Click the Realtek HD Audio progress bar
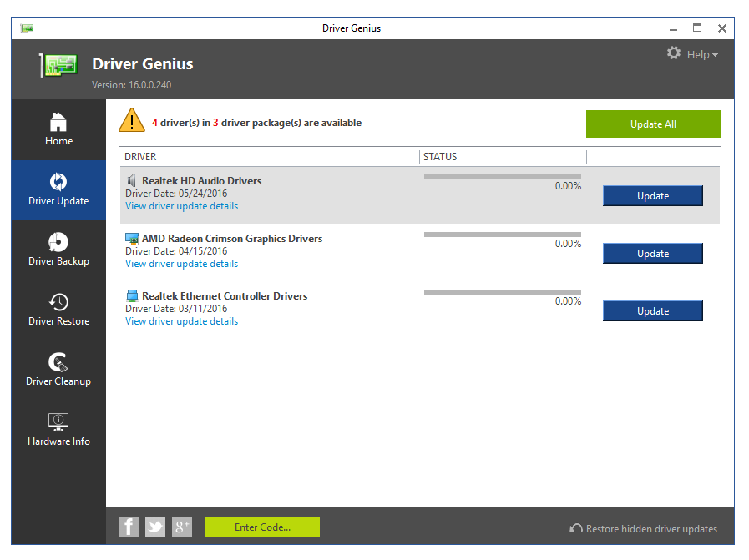The width and height of the screenshot is (749, 560). coord(502,177)
